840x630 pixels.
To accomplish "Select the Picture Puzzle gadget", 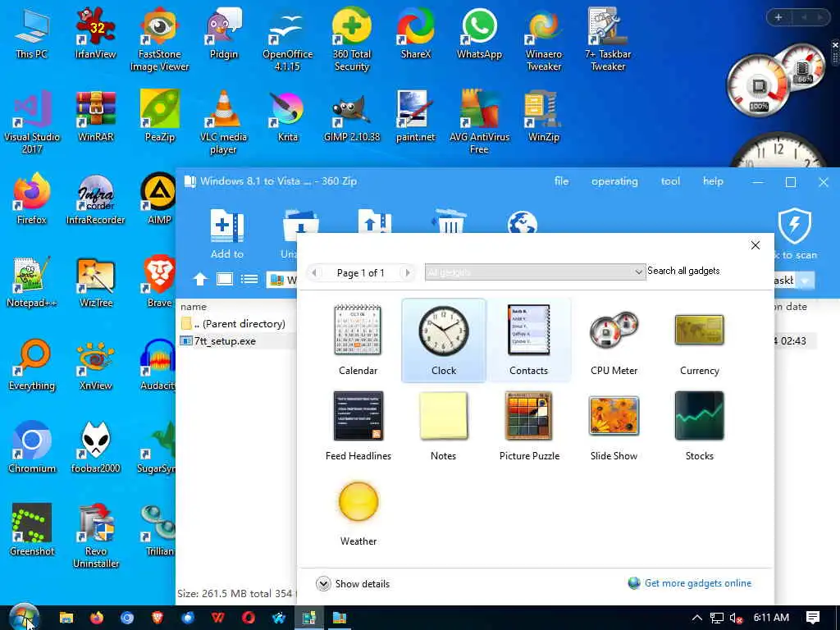I will pyautogui.click(x=529, y=426).
